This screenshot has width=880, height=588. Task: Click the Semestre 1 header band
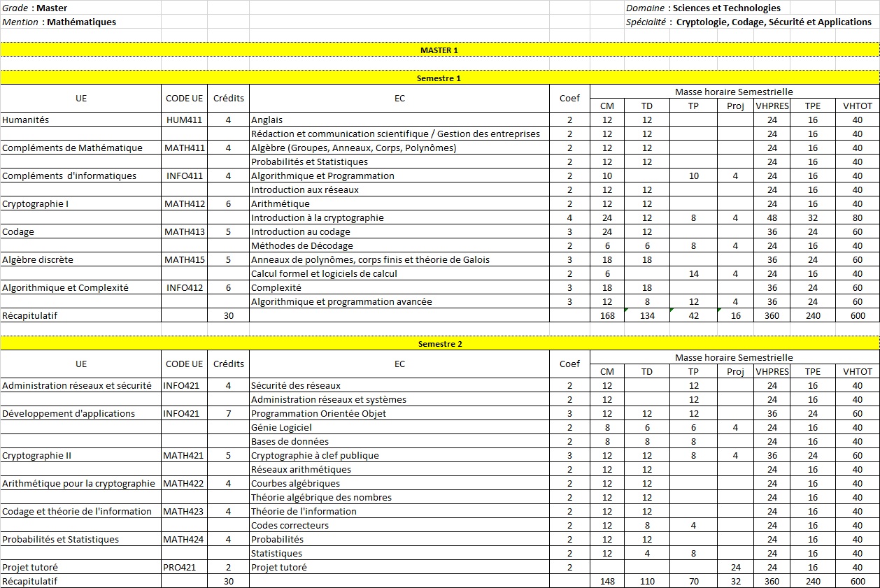439,78
